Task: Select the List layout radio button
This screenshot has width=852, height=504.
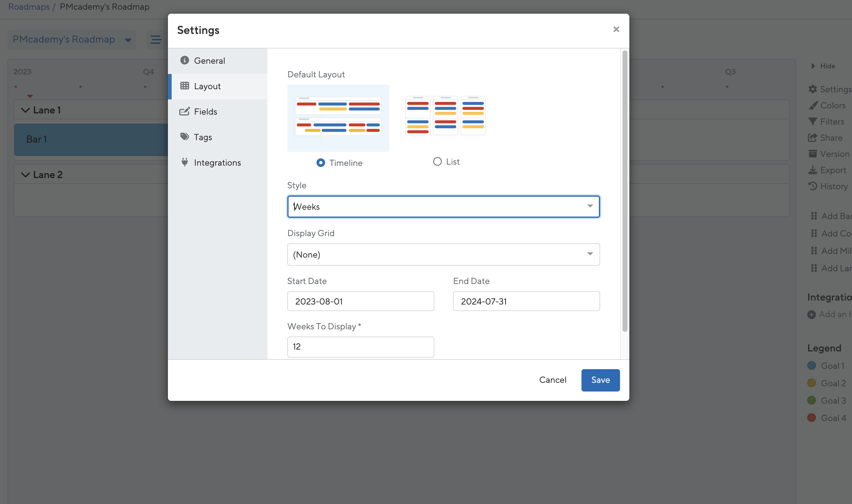Action: click(437, 162)
